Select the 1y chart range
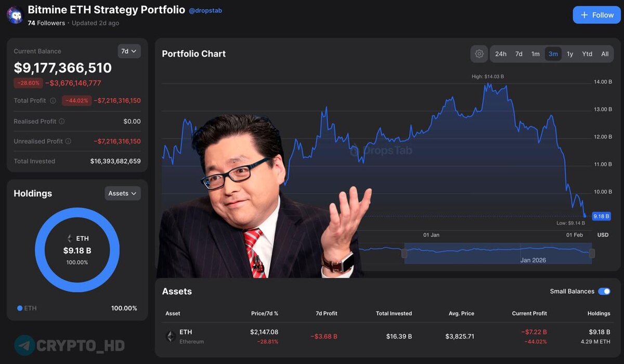The height and width of the screenshot is (364, 624). pos(570,54)
